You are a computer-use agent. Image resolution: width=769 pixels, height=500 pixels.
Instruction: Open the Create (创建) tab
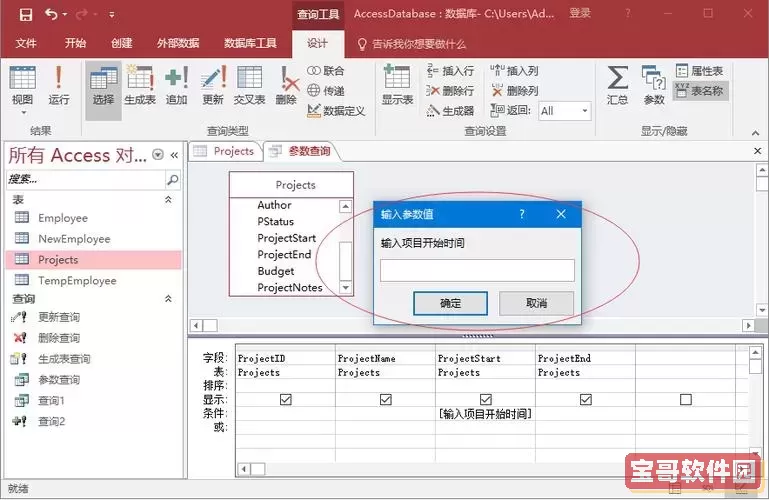[x=122, y=44]
